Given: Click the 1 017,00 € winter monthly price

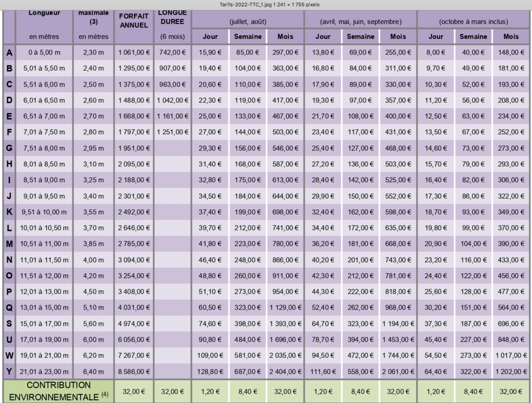Looking at the screenshot, I should pos(511,356).
